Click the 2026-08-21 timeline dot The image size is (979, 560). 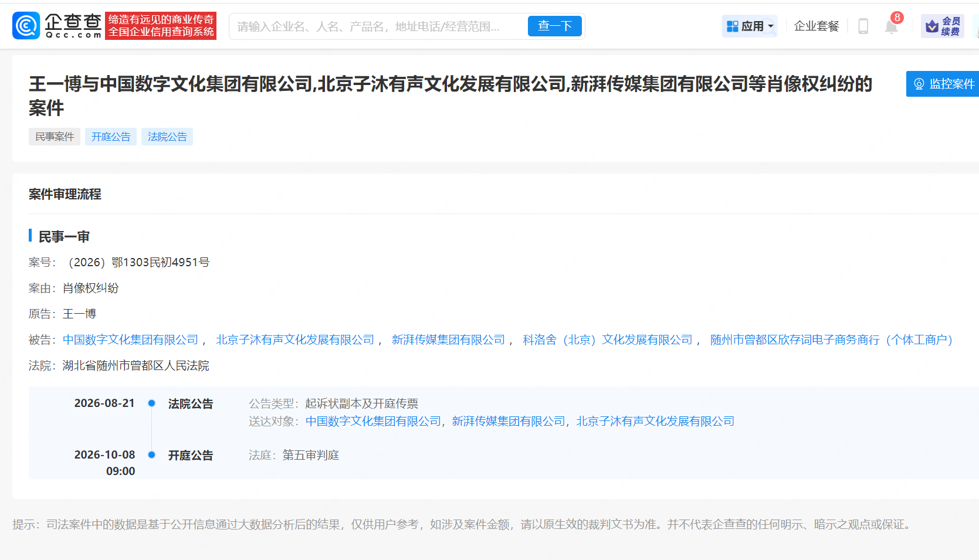[151, 403]
